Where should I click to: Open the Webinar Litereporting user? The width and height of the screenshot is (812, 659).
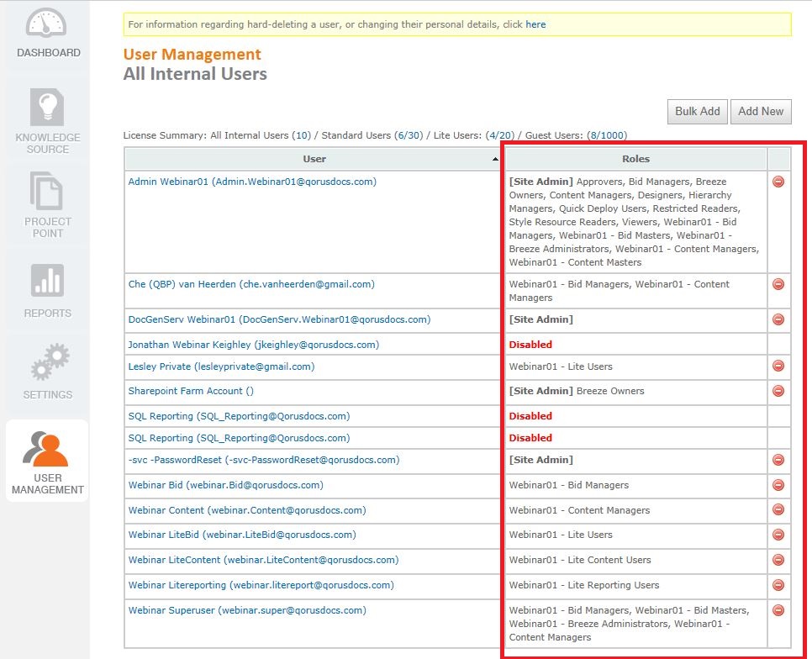(261, 585)
